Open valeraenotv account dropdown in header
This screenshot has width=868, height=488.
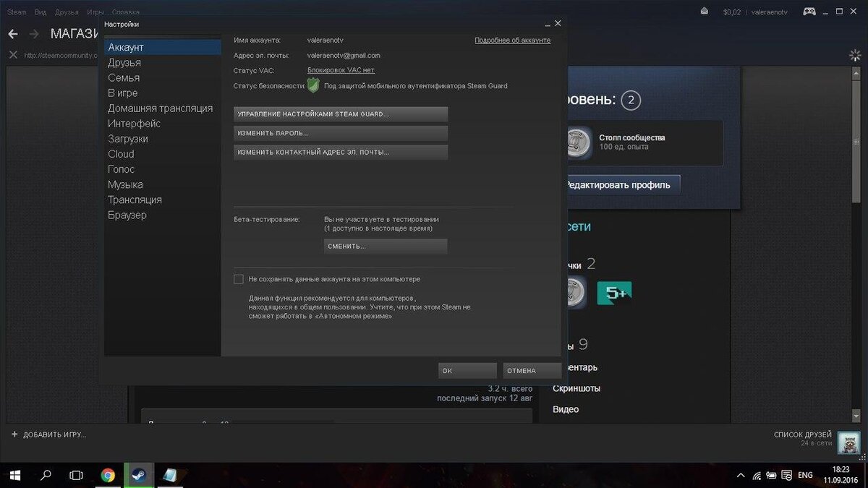tap(770, 12)
